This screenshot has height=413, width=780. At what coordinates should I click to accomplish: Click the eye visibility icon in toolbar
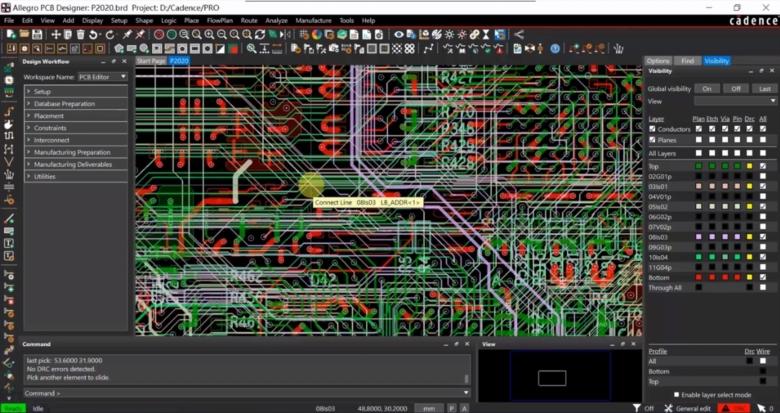(398, 34)
